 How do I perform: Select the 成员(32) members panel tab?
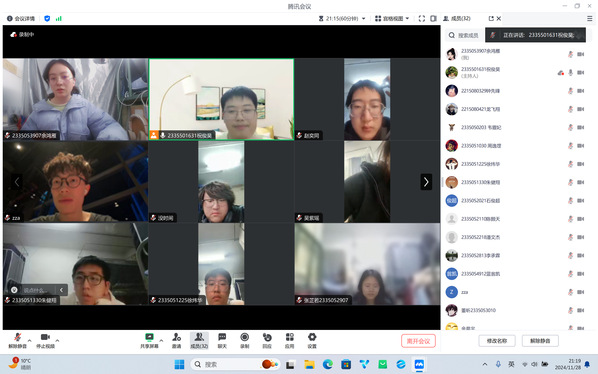(x=457, y=18)
